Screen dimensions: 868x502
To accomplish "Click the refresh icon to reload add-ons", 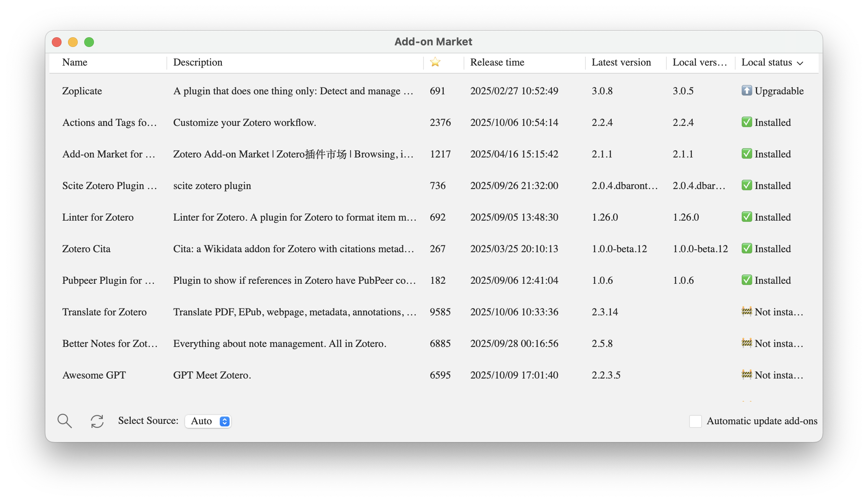I will 97,421.
